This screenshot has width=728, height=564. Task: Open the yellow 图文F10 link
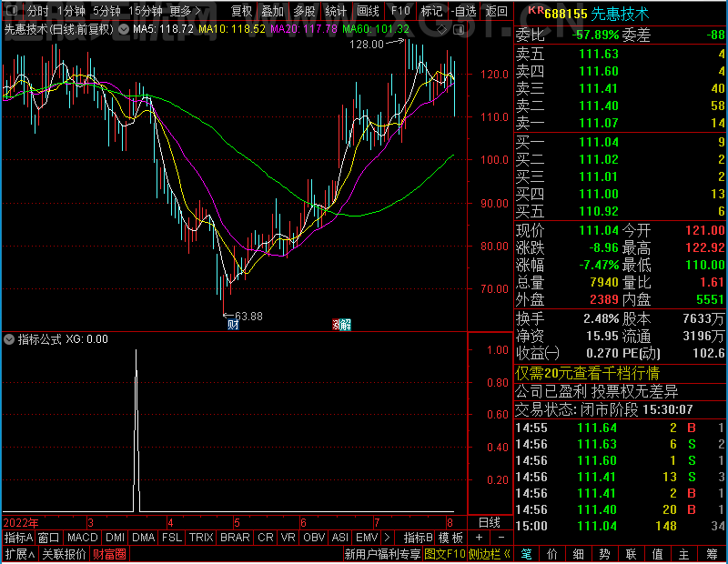click(x=445, y=554)
